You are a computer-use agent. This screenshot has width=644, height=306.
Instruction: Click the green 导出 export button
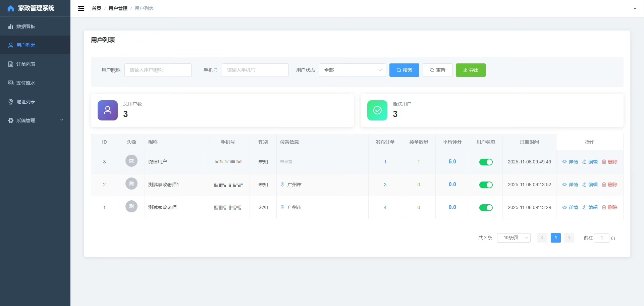coord(470,70)
